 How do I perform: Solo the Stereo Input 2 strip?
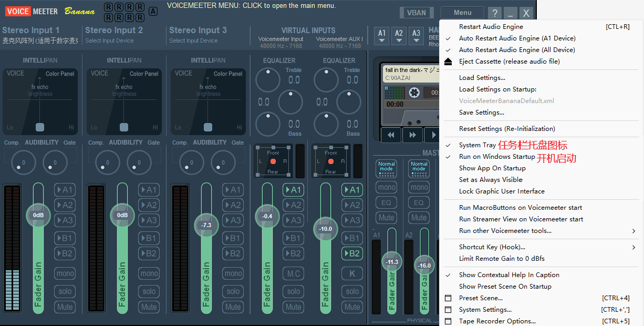pyautogui.click(x=149, y=291)
